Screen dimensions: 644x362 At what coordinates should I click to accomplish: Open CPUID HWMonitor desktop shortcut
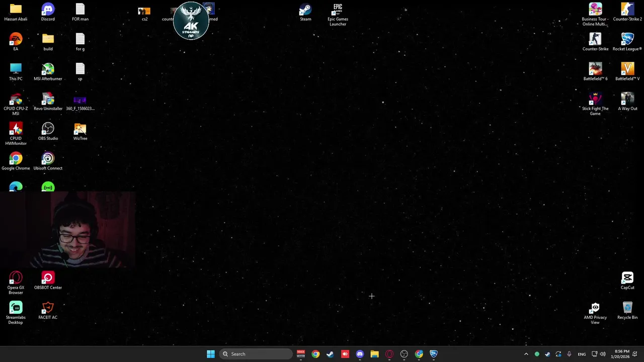pos(16,134)
